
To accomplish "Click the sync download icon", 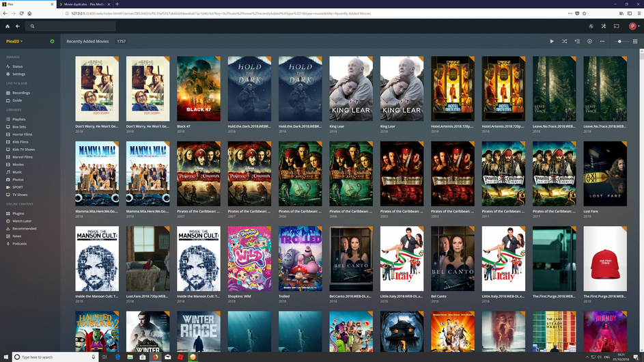I will 589,42.
